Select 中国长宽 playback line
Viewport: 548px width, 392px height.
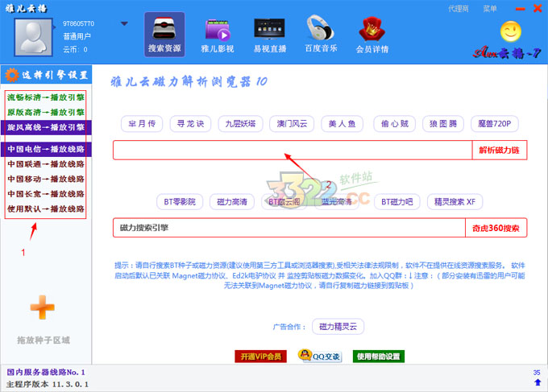(x=46, y=194)
